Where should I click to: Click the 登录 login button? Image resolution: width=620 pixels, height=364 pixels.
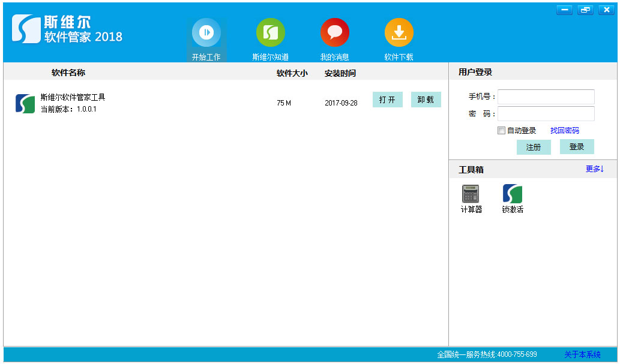[577, 147]
